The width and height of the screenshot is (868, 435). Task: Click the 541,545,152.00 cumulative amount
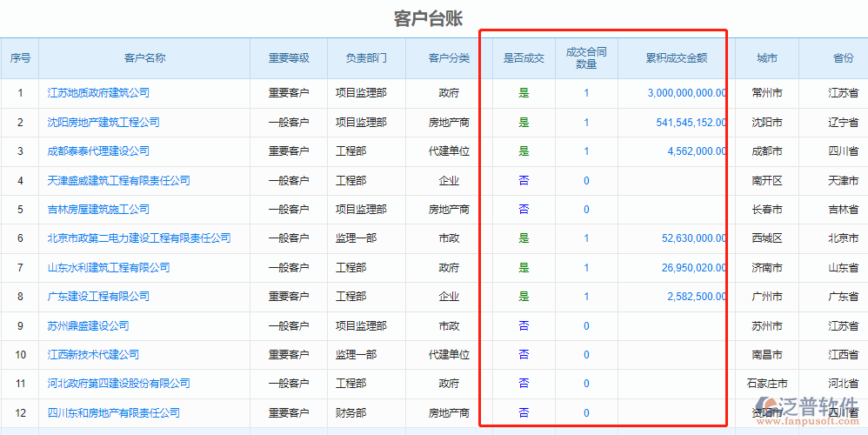[x=691, y=123]
